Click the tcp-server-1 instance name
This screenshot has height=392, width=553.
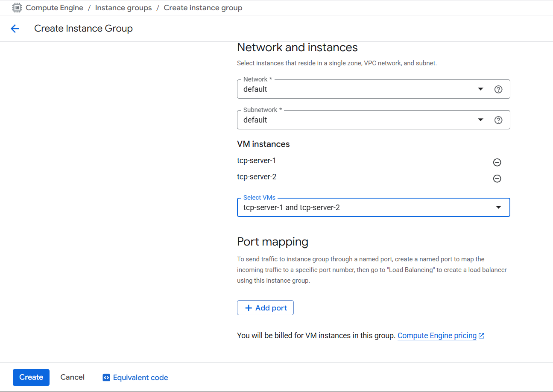(257, 161)
